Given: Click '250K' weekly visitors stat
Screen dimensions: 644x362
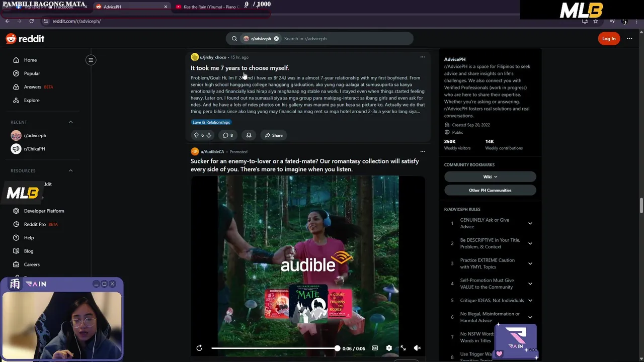Looking at the screenshot, I should tap(450, 142).
